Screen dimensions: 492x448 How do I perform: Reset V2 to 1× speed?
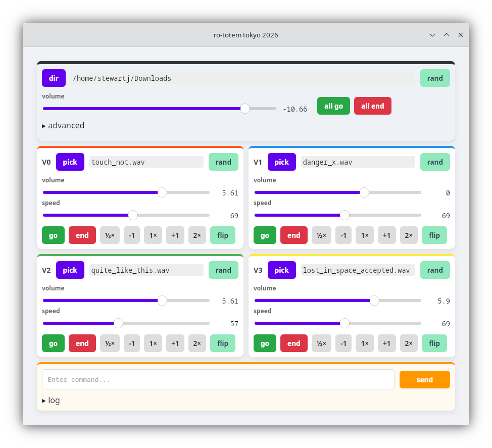[153, 343]
